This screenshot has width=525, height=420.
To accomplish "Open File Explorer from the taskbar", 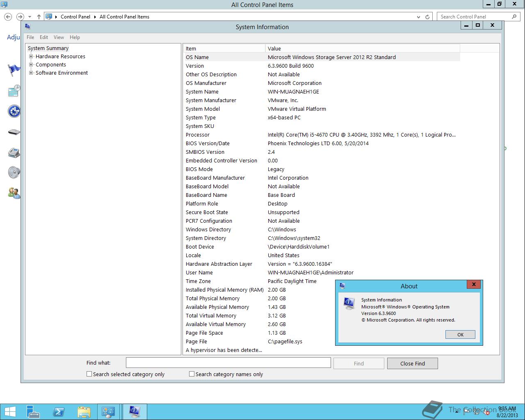I will pyautogui.click(x=84, y=412).
